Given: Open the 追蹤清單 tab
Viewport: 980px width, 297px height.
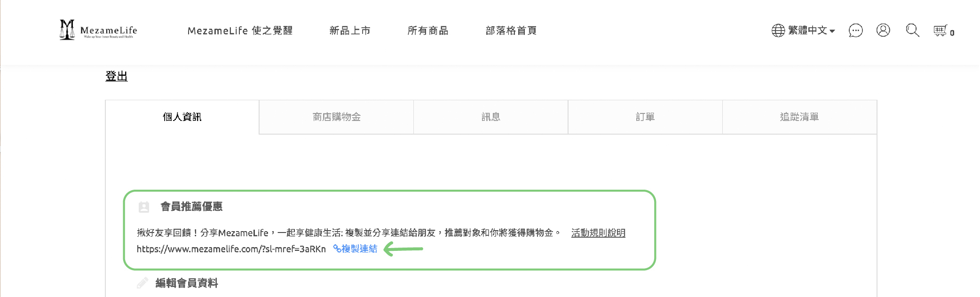Looking at the screenshot, I should pyautogui.click(x=799, y=117).
